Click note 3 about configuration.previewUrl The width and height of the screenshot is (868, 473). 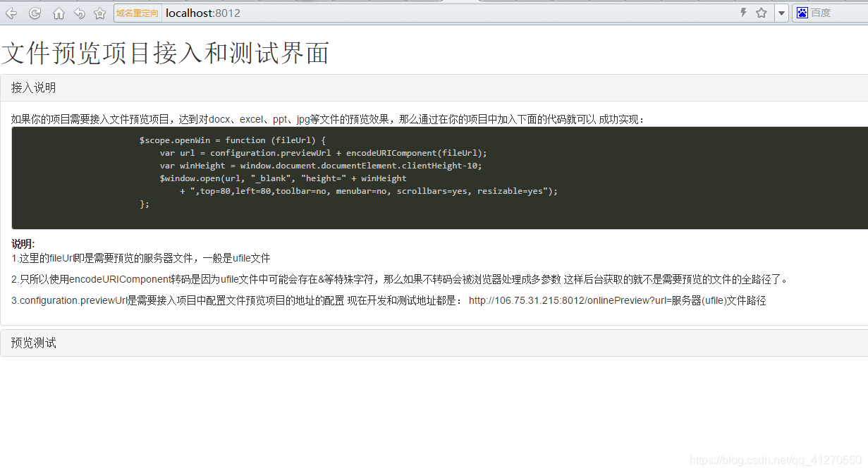pos(389,301)
